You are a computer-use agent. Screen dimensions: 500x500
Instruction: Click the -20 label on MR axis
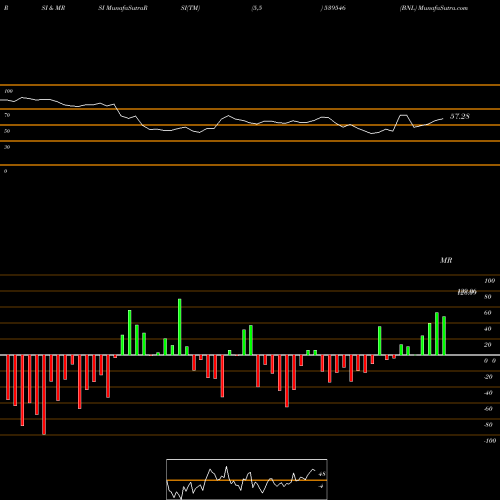[x=488, y=377]
